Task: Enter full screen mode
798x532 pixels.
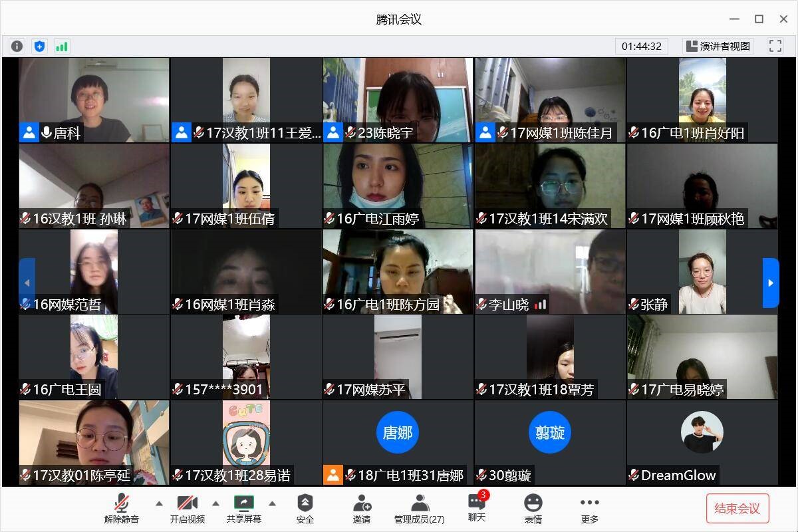Action: tap(775, 46)
